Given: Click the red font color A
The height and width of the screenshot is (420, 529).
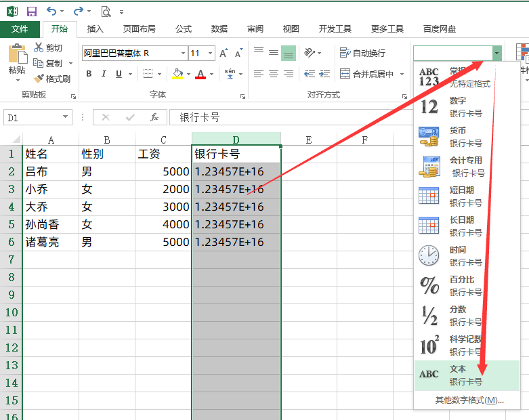Looking at the screenshot, I should [200, 74].
